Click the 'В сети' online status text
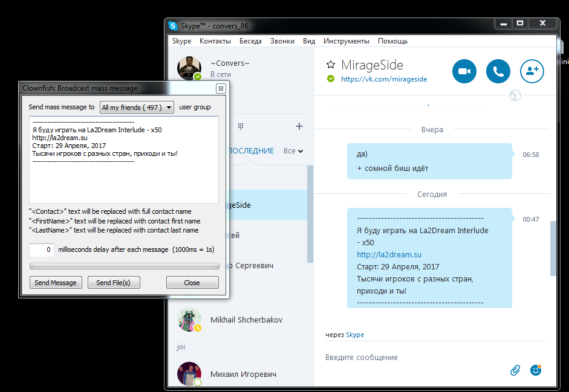The height and width of the screenshot is (392, 569). click(x=221, y=74)
